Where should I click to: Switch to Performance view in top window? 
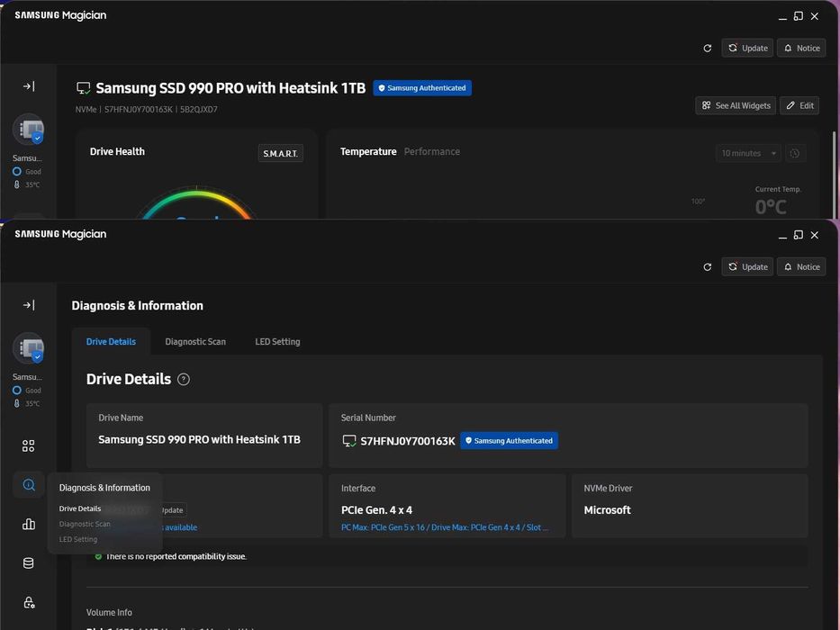pyautogui.click(x=432, y=151)
